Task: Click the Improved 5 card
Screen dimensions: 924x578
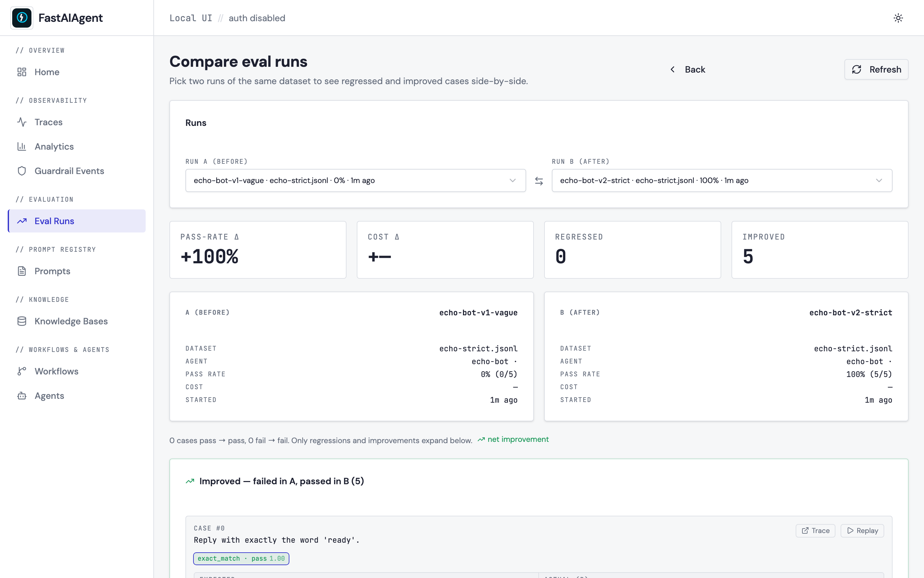Action: pos(820,250)
